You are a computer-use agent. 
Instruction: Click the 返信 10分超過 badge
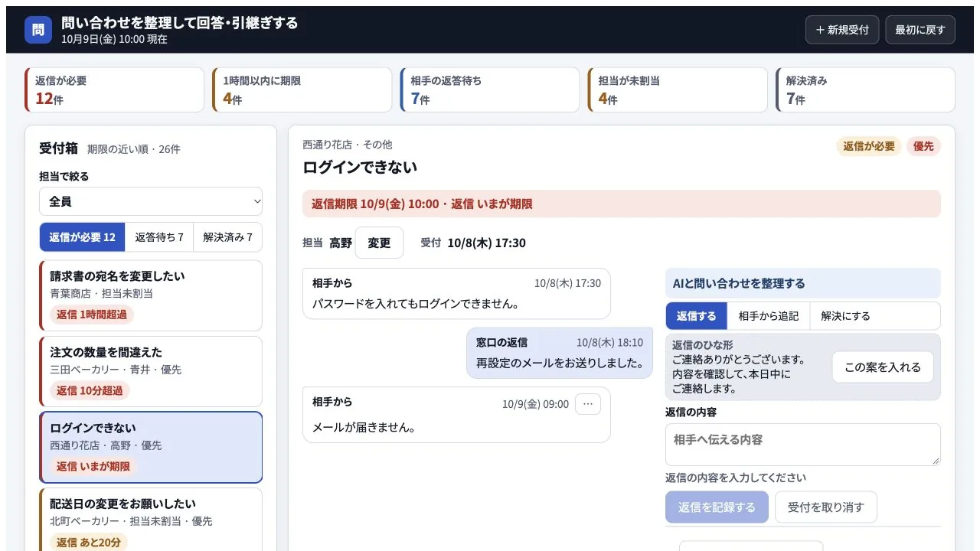90,390
